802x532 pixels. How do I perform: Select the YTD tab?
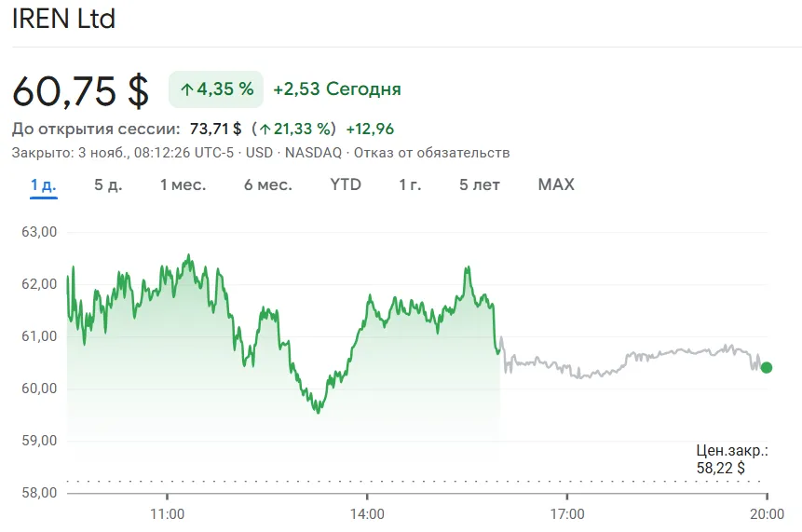pyautogui.click(x=346, y=184)
